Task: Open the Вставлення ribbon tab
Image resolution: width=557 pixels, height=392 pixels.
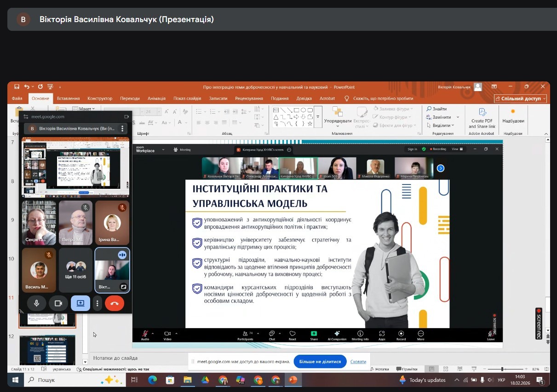Action: click(x=68, y=98)
